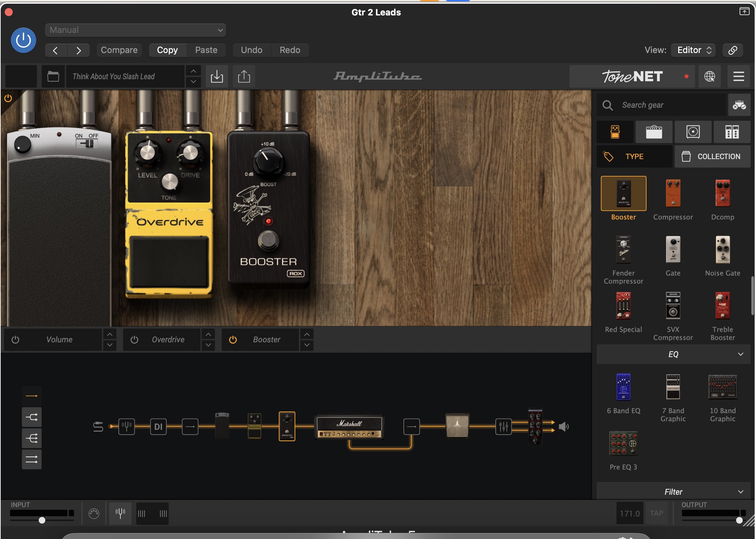Screen dimensions: 756x539
Task: Select the Booster pedal thumbnail
Action: (624, 194)
